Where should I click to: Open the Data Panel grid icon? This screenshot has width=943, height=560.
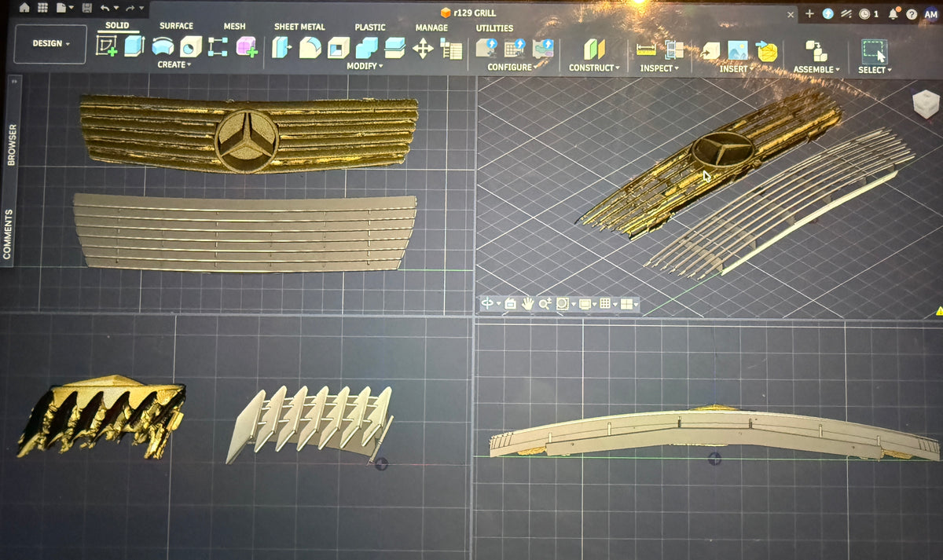(x=43, y=8)
